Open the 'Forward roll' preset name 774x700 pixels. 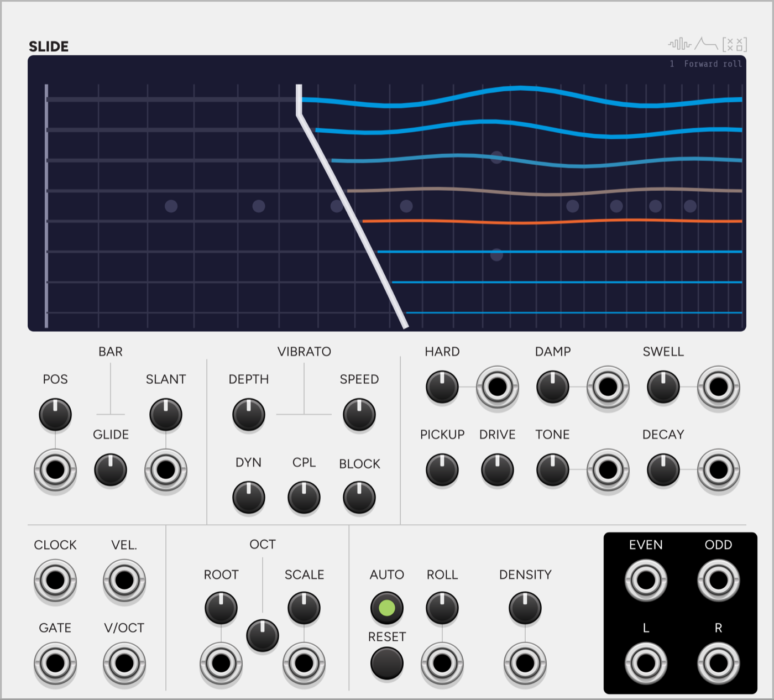point(713,64)
